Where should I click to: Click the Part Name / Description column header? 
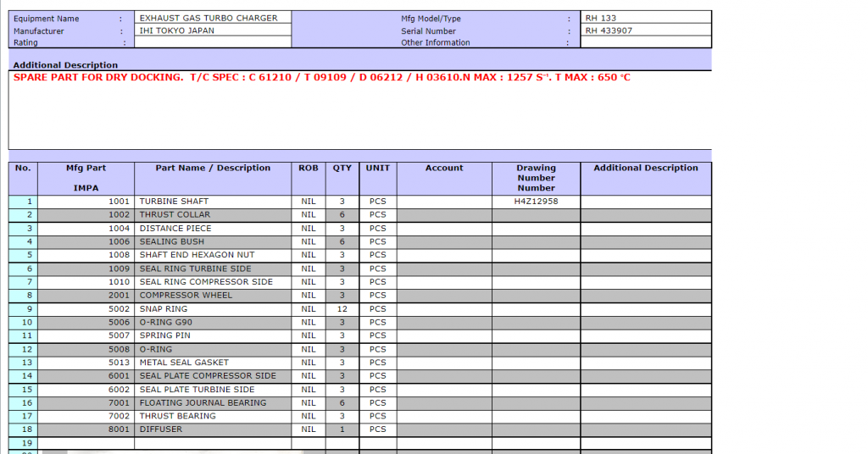212,169
